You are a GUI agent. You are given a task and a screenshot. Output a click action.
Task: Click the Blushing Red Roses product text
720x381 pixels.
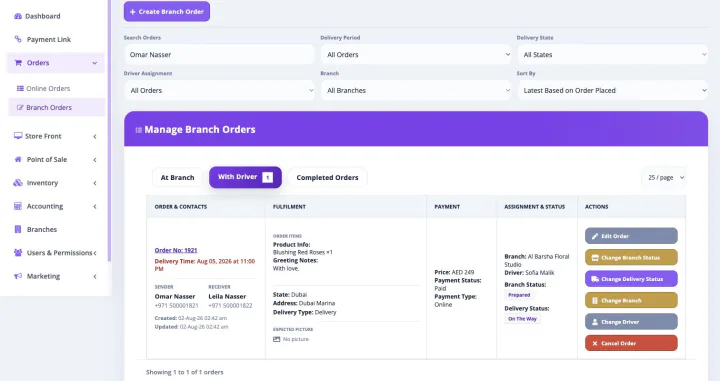click(x=303, y=252)
